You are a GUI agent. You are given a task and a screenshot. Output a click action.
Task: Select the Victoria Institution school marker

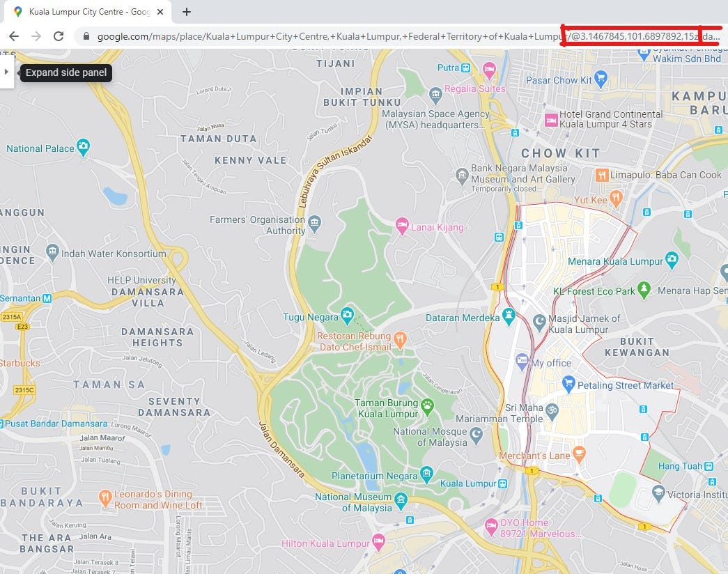tap(658, 493)
